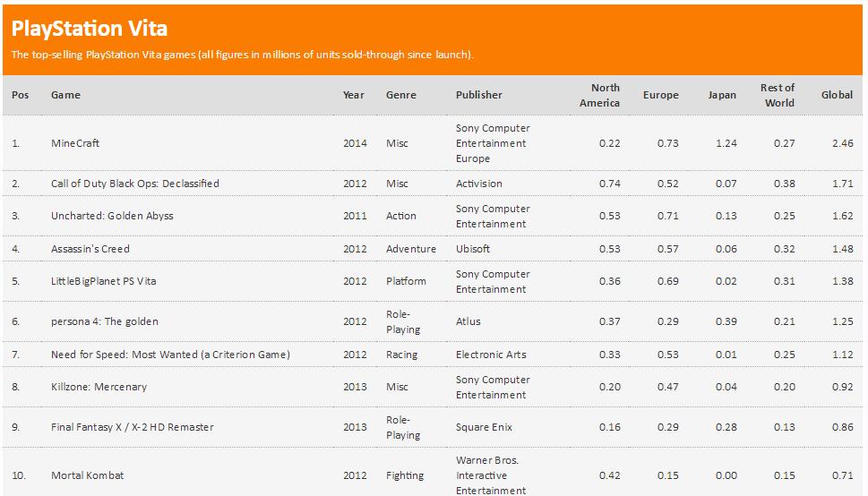Viewport: 868px width, 496px height.
Task: Click the Electronic Arts publisher cell
Action: coord(491,355)
